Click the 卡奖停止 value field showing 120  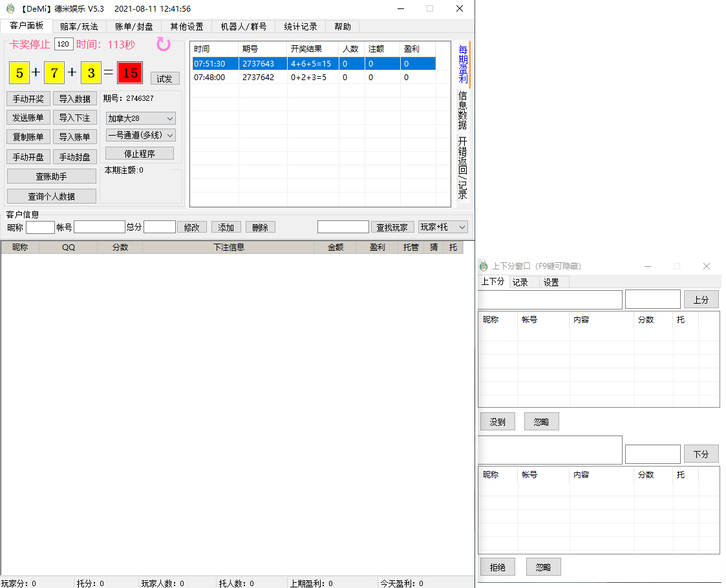pos(63,44)
